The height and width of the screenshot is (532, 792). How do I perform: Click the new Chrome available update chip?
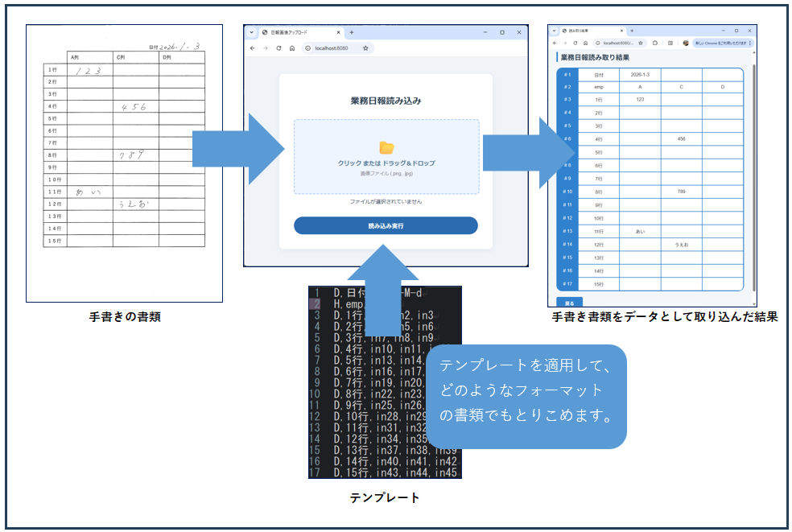720,43
